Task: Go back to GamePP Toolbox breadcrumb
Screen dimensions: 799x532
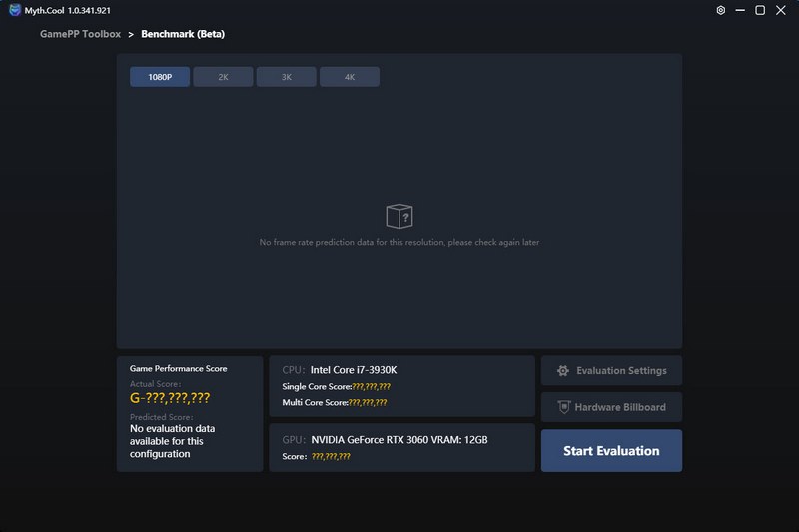Action: (x=81, y=34)
